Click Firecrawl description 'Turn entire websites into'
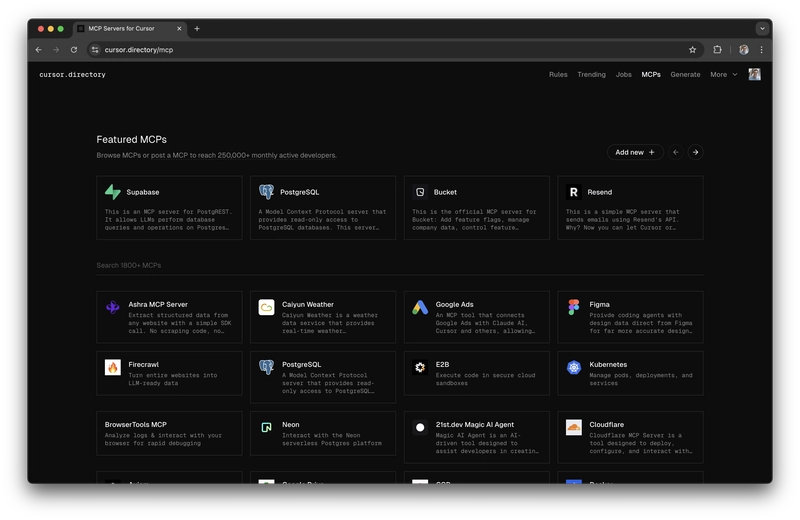 click(x=173, y=375)
